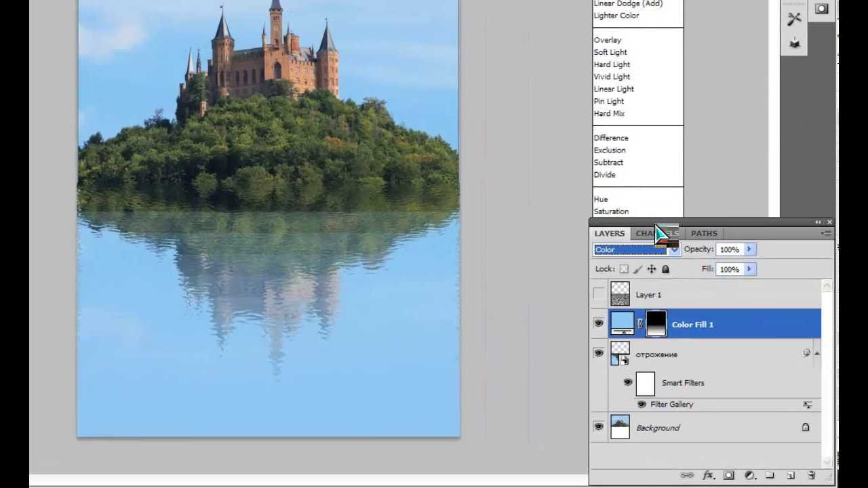Hide the Background layer
This screenshot has width=868, height=488.
(x=599, y=427)
